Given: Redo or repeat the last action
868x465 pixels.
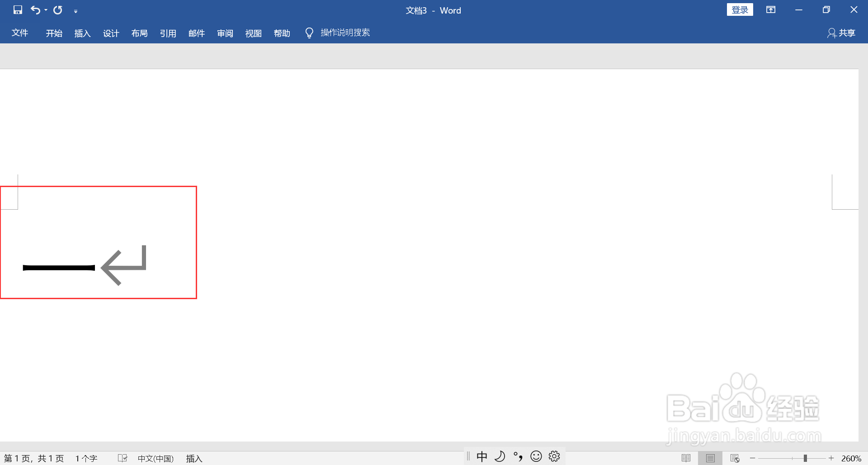Looking at the screenshot, I should point(58,10).
